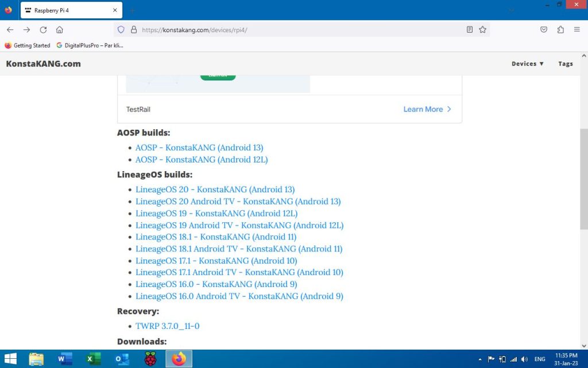This screenshot has width=588, height=368.
Task: Click the page vertical scrollbar thumb
Action: (x=583, y=179)
